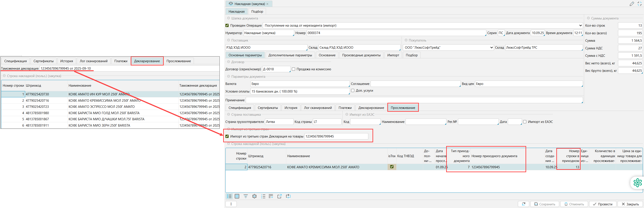The image size is (644, 208).
Task: Toggle Импорт из третьих стран checkbox
Action: tap(227, 136)
